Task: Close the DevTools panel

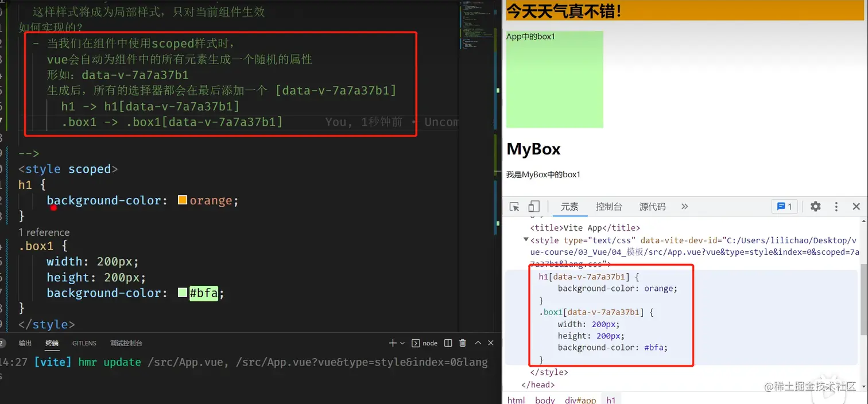Action: click(856, 207)
